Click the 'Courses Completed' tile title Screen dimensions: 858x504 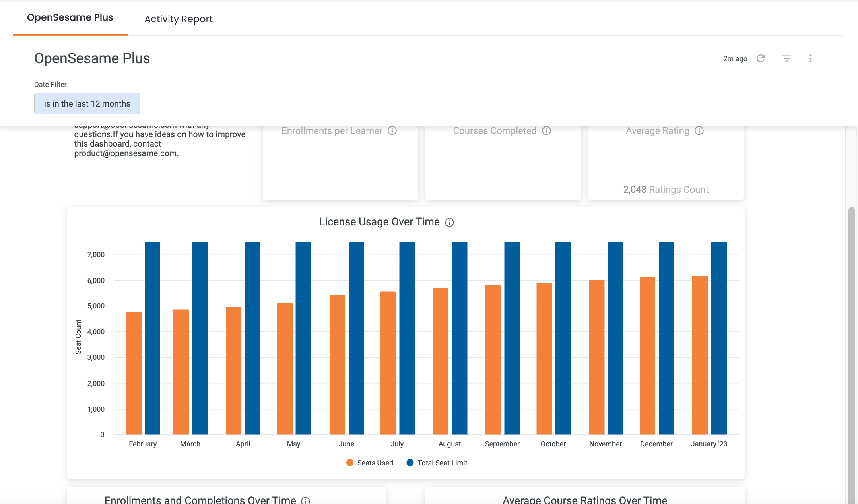click(495, 131)
